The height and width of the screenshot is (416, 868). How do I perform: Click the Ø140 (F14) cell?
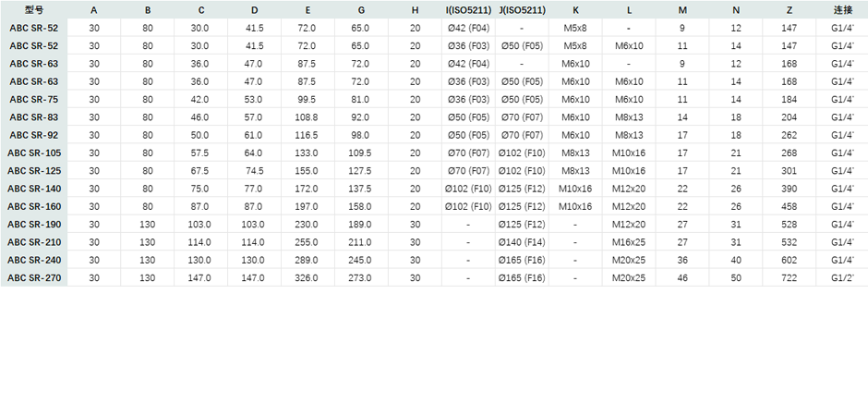tap(522, 241)
